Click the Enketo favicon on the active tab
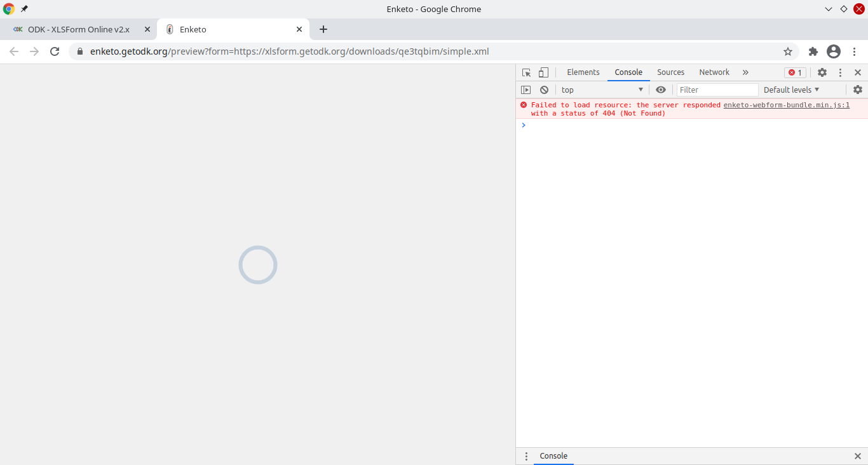868x465 pixels. coord(169,29)
